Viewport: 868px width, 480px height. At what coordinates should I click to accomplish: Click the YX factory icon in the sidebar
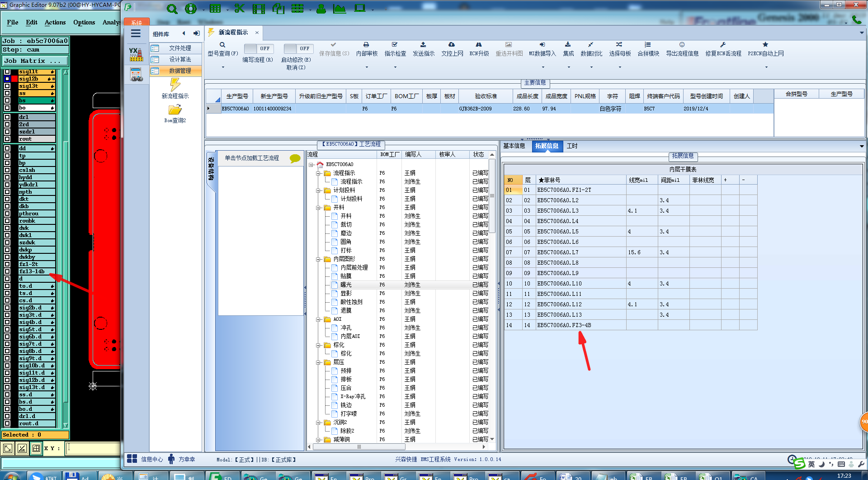coord(136,54)
